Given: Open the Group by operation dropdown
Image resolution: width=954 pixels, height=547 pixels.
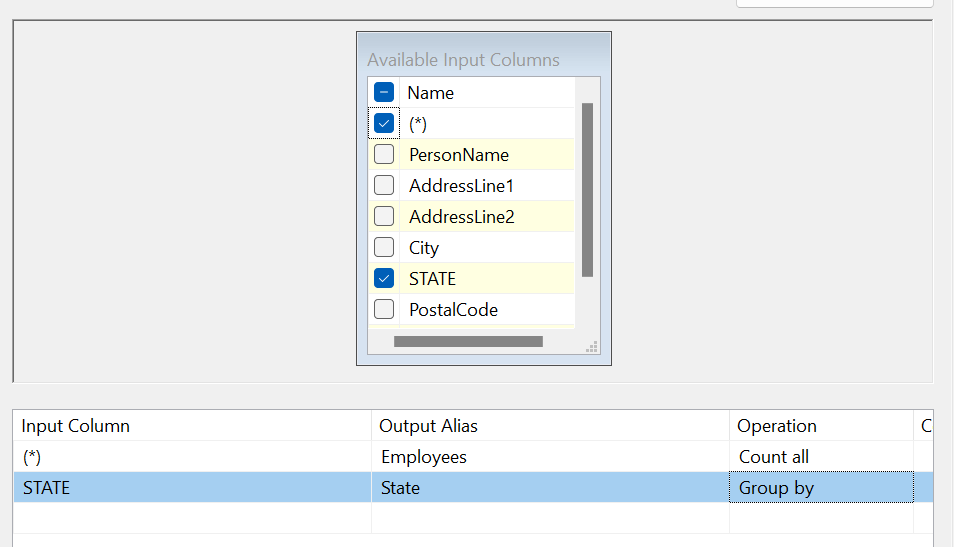Looking at the screenshot, I should coord(821,487).
